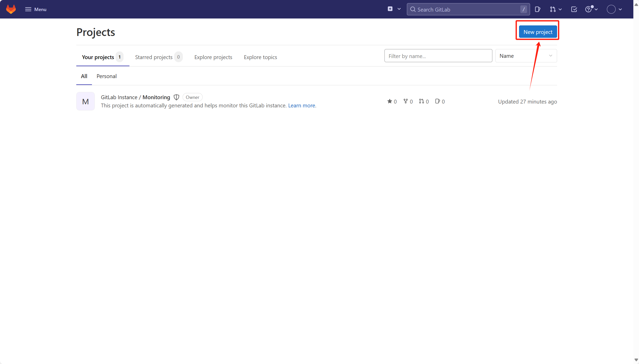Open the Help question mark menu
This screenshot has width=639, height=364.
tap(591, 9)
